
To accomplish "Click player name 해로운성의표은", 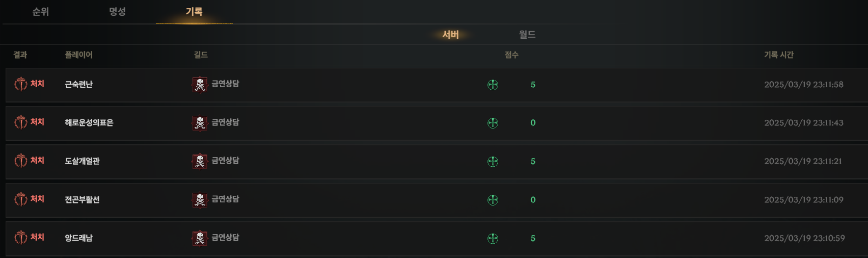I will pyautogui.click(x=89, y=123).
